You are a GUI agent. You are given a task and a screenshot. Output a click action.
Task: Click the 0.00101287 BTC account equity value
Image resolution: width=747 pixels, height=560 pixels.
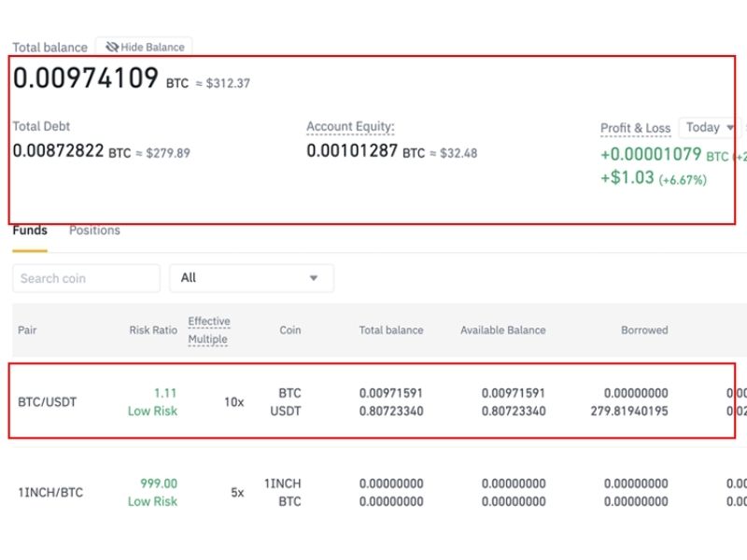click(352, 151)
